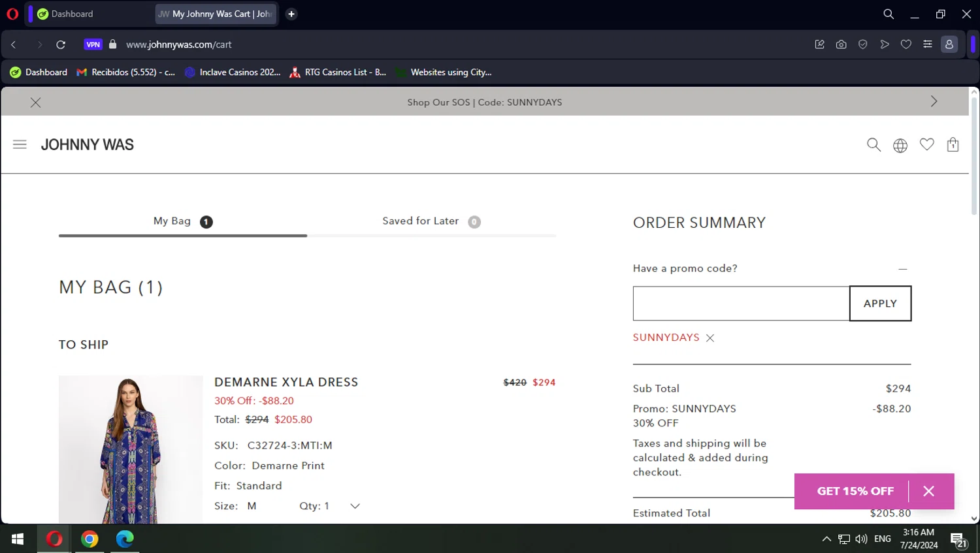Click the GET 15% OFF offer
The width and height of the screenshot is (980, 553).
[855, 491]
